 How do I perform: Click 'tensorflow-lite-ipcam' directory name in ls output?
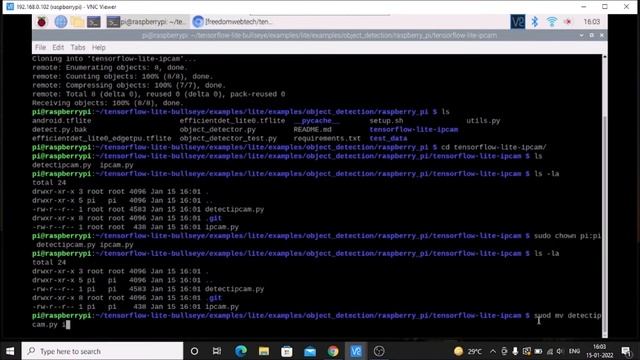pyautogui.click(x=413, y=129)
